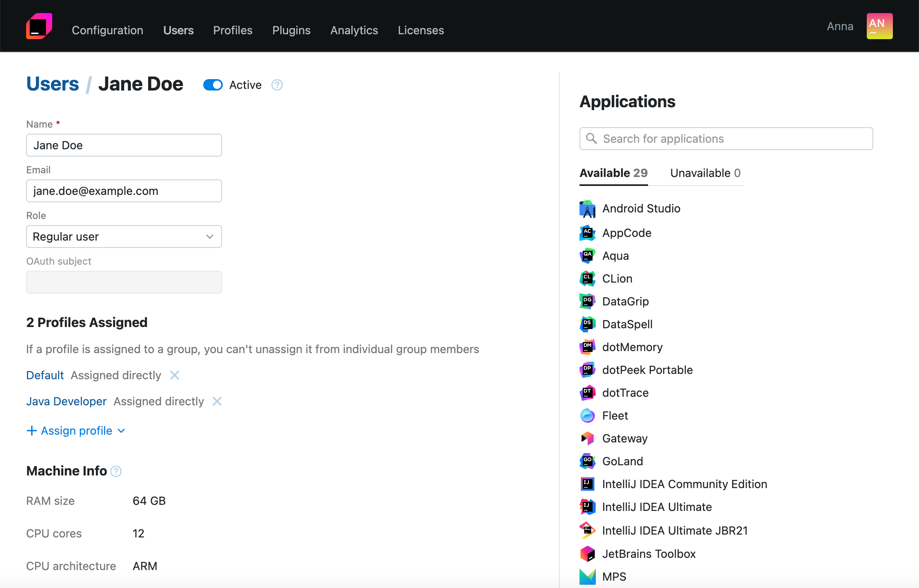Click the DataGrip icon
Screen dimensions: 919x588
588,301
